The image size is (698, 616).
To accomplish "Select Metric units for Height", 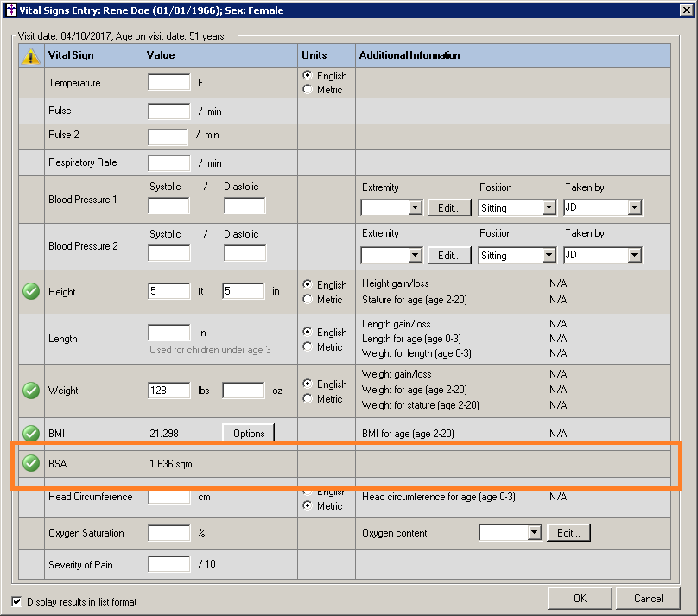I will (x=308, y=300).
